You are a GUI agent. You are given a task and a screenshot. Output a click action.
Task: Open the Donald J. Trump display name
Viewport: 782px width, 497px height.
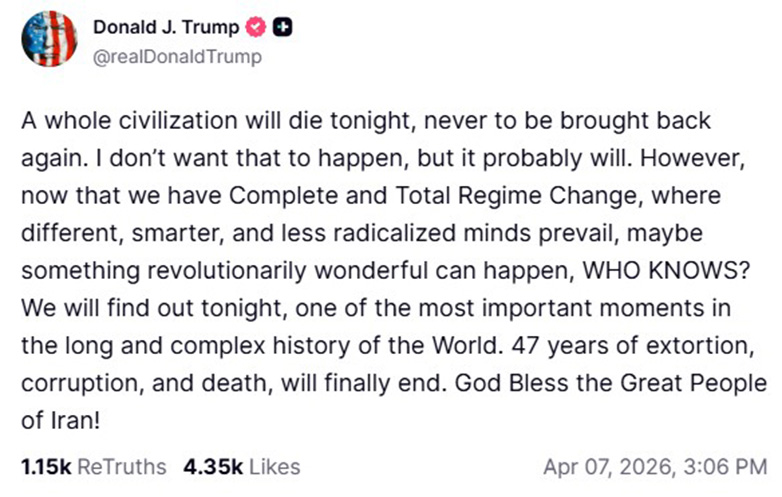[x=166, y=27]
